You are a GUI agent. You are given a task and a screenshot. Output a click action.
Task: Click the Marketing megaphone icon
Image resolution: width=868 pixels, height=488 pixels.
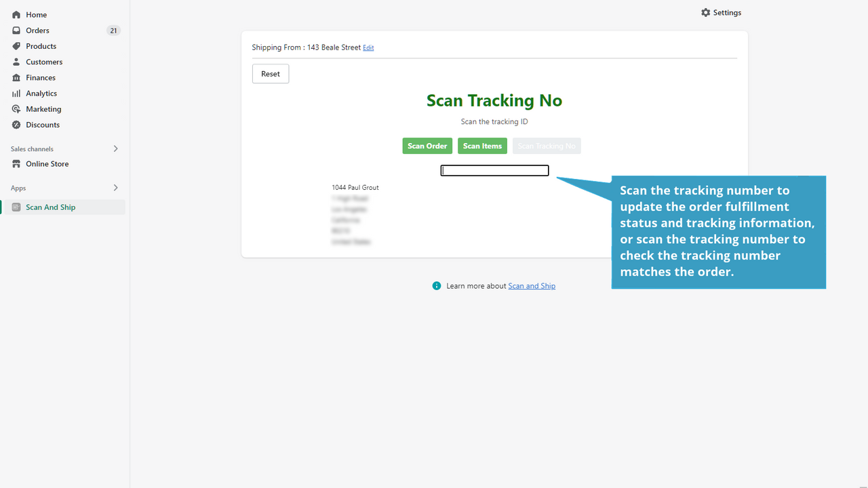pos(16,108)
